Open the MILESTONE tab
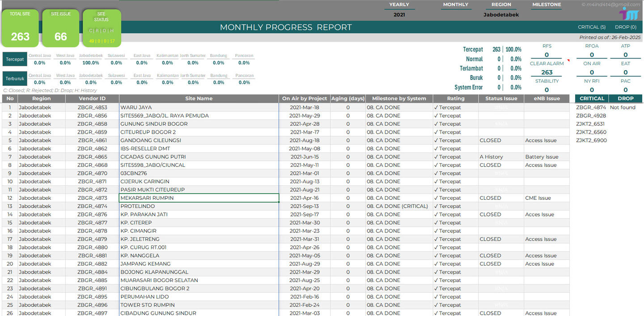 tap(547, 4)
